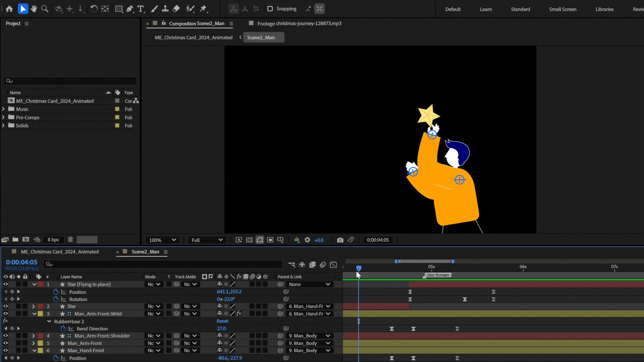This screenshot has height=362, width=644.
Task: Toggle the motion blur icon in timeline
Action: [x=323, y=265]
